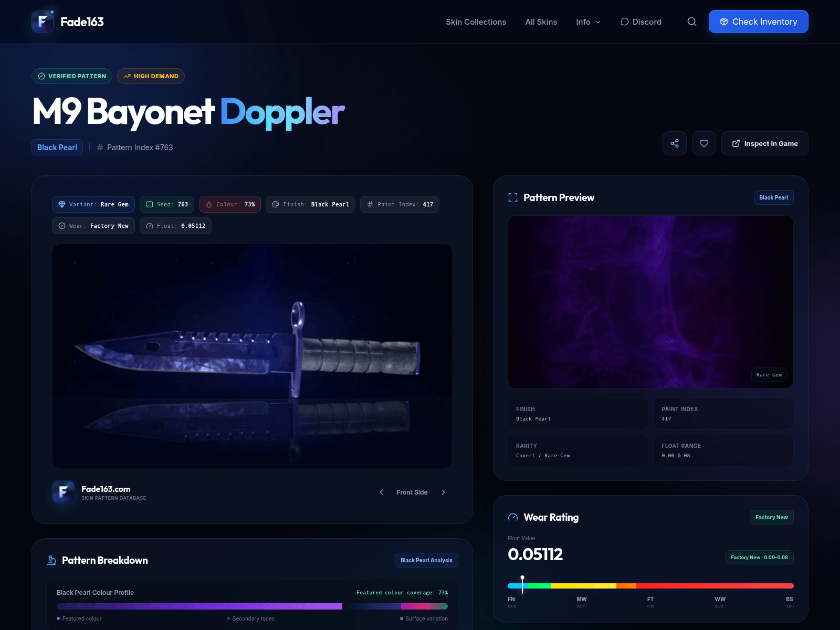Click the 'FT' wear scale label
The width and height of the screenshot is (840, 630).
(x=650, y=599)
